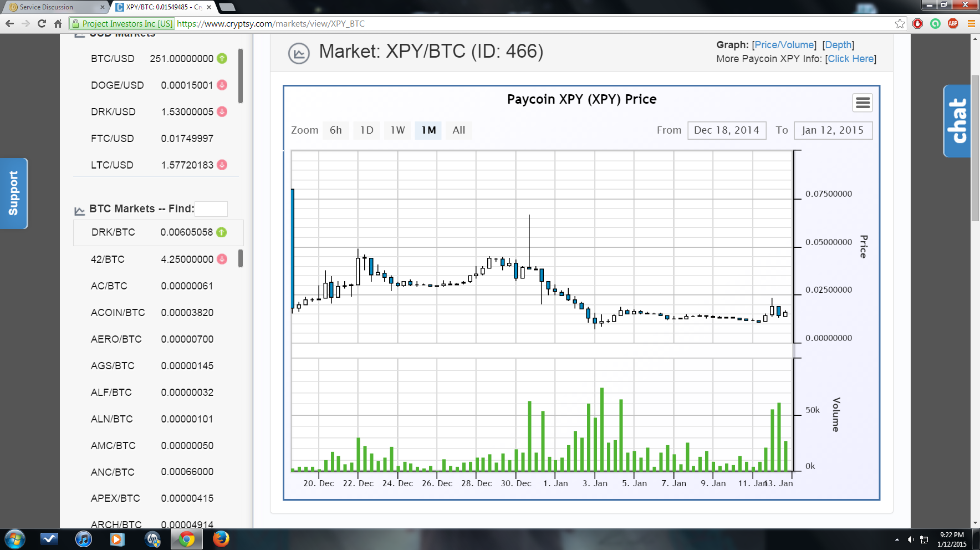Edit the To date field Jan 12, 2015
Viewport: 980px width, 550px height.
click(x=833, y=130)
